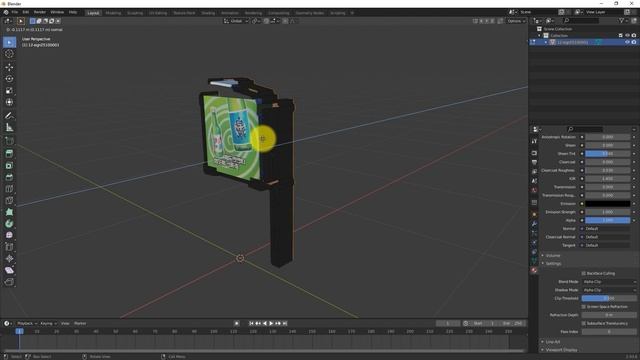Open the Window menu
This screenshot has height=360, width=640.
[57, 12]
